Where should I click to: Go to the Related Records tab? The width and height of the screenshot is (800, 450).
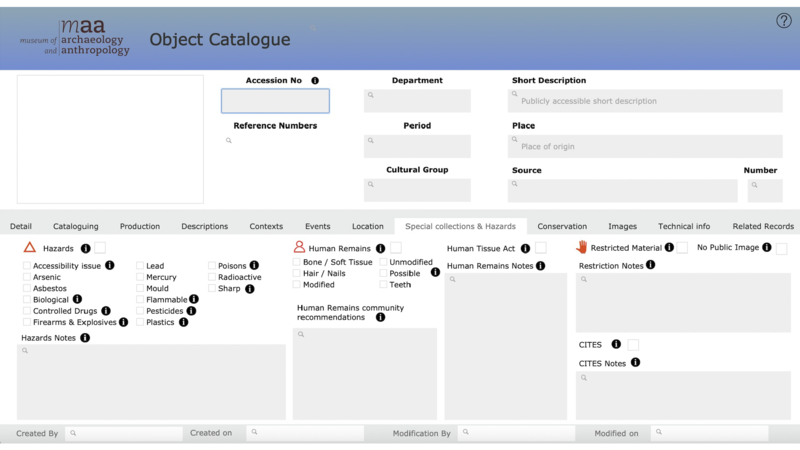tap(763, 226)
